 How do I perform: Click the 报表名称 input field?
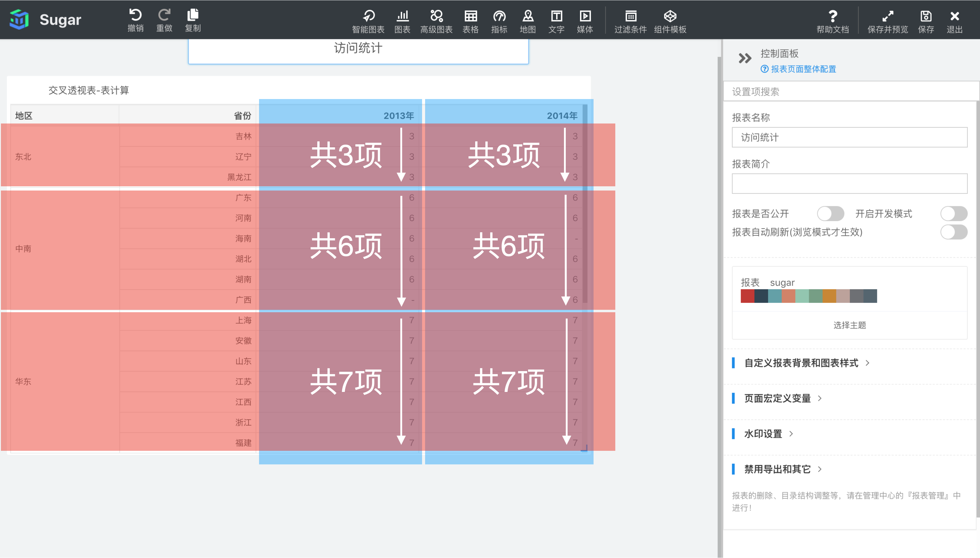point(849,137)
